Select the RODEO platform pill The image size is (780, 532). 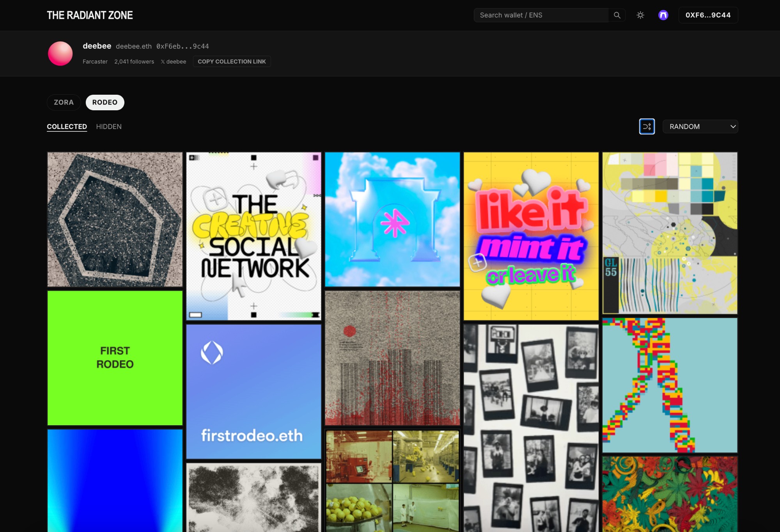[105, 103]
